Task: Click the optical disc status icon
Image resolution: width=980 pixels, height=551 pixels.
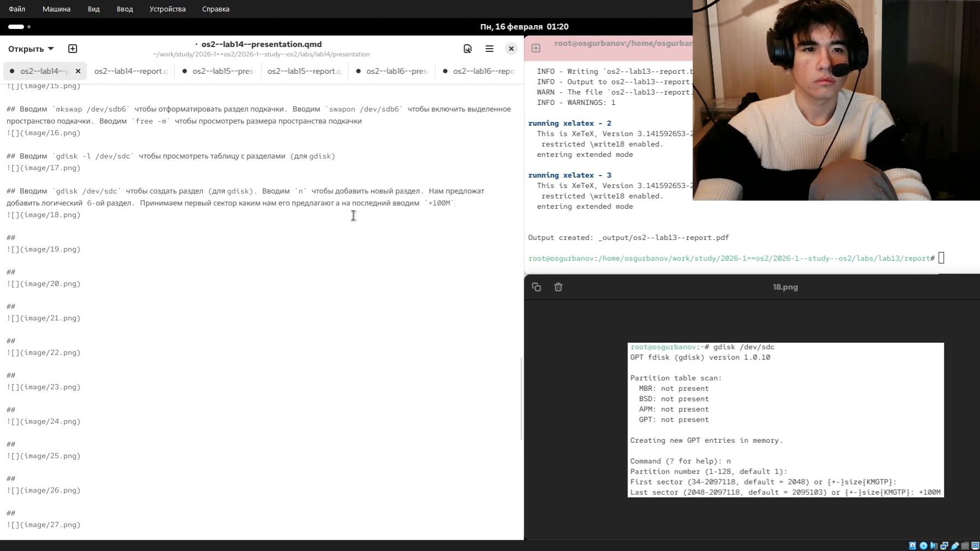Action: pyautogui.click(x=923, y=546)
